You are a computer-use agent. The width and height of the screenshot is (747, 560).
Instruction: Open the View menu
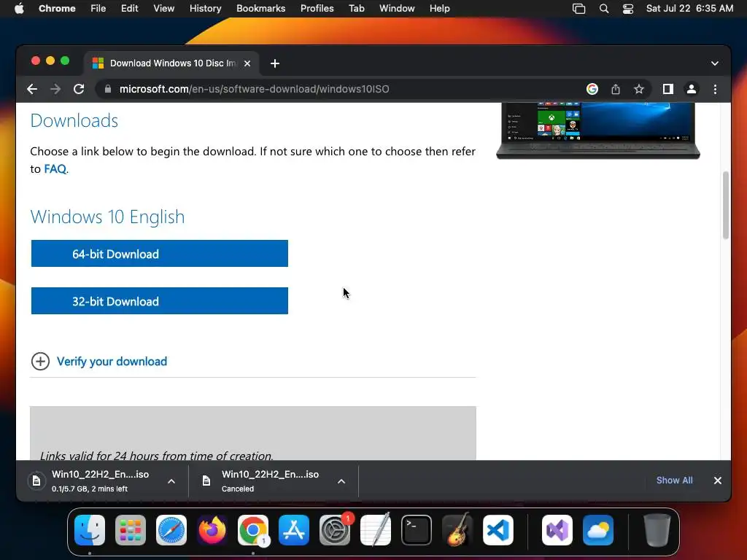tap(164, 9)
